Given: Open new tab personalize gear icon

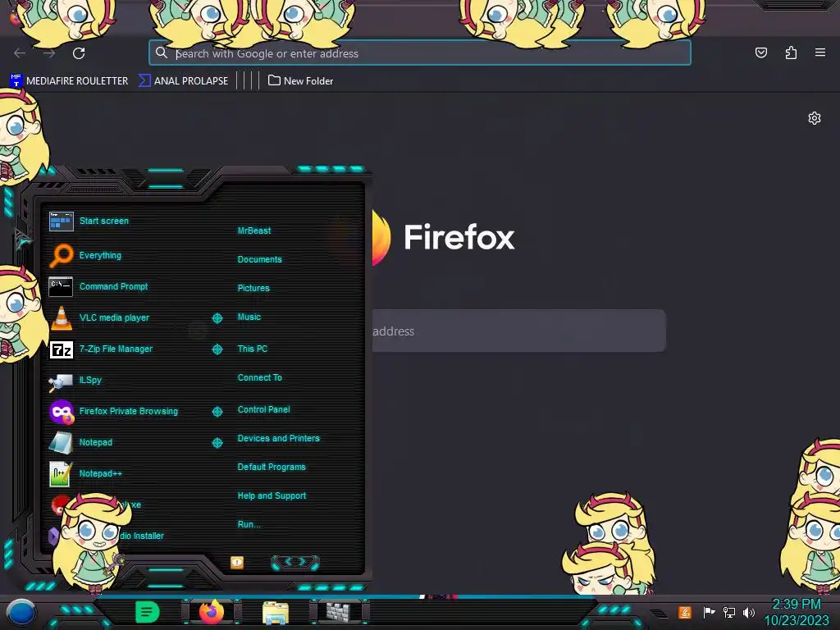Looking at the screenshot, I should tap(815, 118).
